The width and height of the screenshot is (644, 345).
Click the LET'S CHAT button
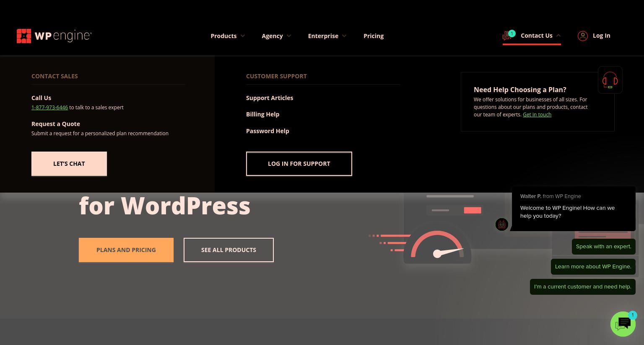[69, 164]
